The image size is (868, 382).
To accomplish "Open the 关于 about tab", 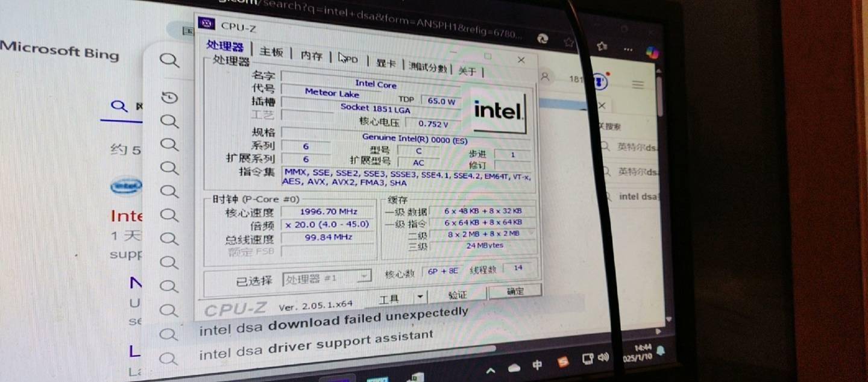I will [x=467, y=71].
